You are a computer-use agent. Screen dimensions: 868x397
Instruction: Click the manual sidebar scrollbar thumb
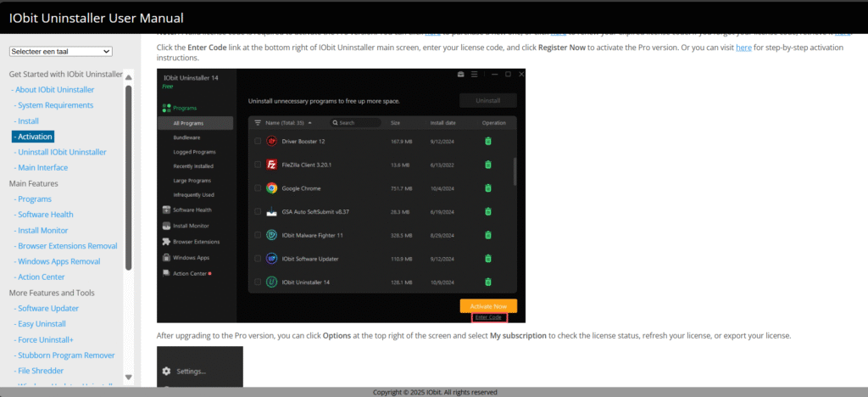pos(129,177)
